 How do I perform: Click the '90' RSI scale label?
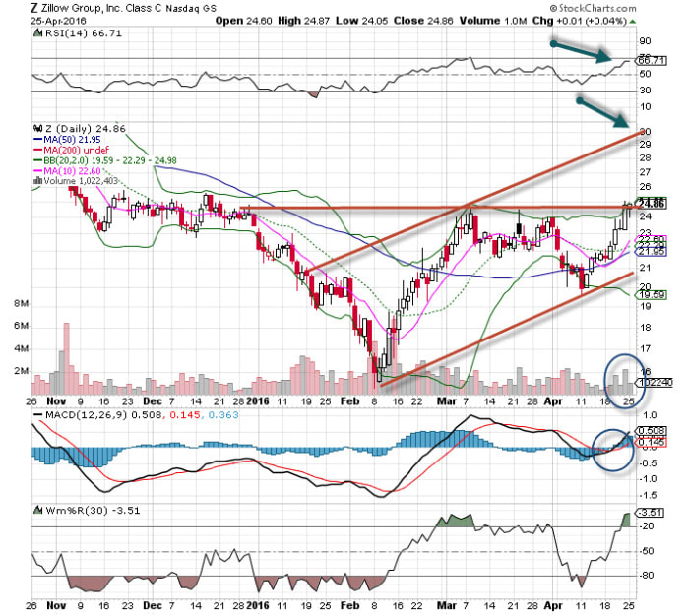pos(645,41)
